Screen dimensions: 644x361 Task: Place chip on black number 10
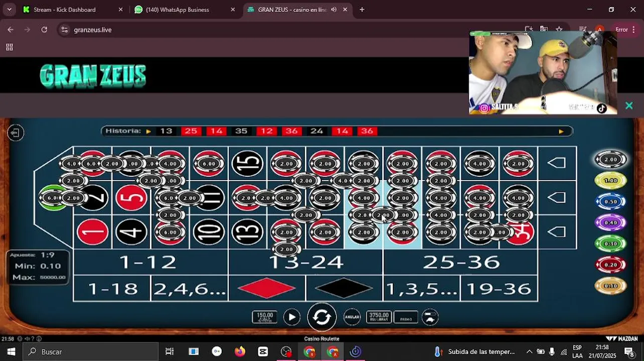point(209,232)
